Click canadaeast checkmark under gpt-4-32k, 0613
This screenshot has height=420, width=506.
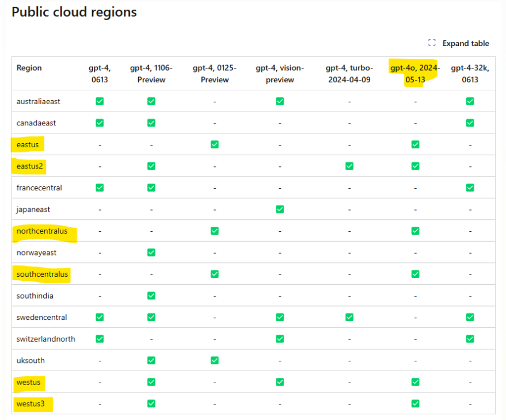(470, 123)
